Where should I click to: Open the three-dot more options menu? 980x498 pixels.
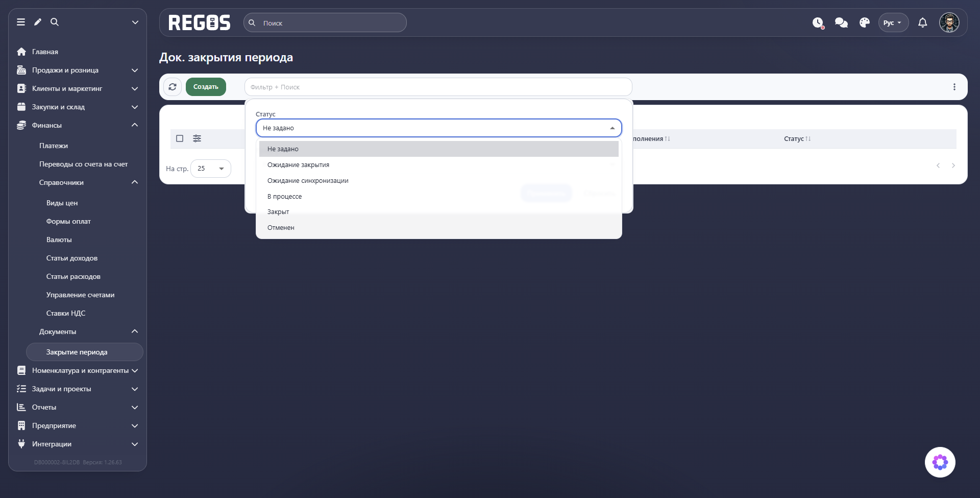point(954,87)
